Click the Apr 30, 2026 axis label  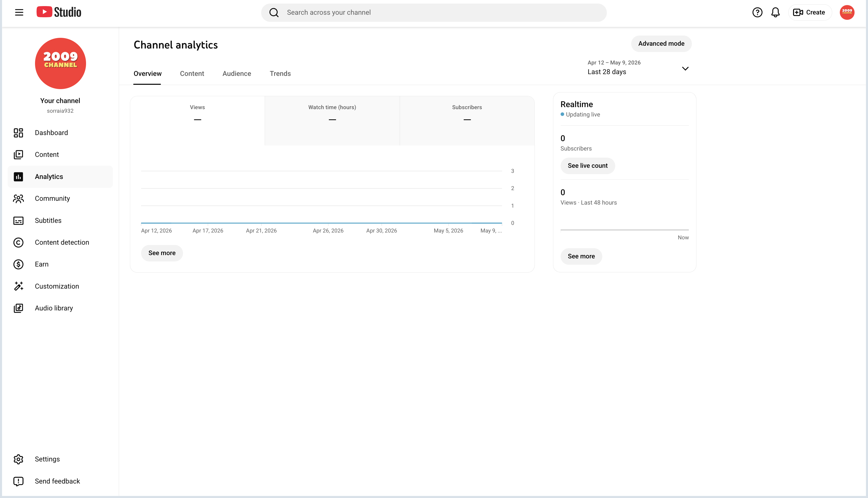381,230
